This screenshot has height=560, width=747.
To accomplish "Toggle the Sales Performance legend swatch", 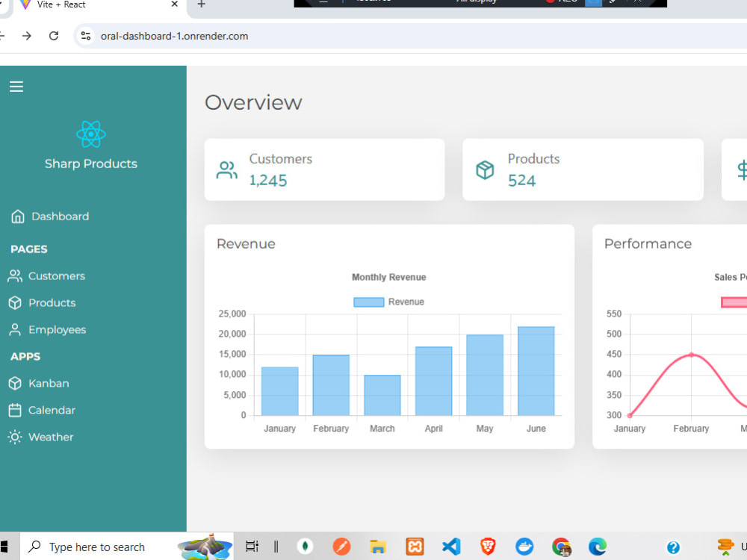I will [x=734, y=302].
